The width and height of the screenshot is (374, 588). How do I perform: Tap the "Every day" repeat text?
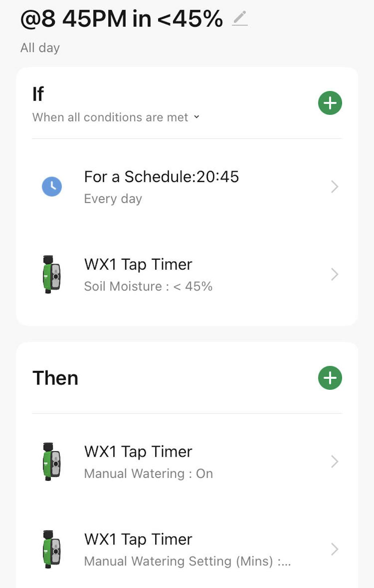(x=113, y=199)
